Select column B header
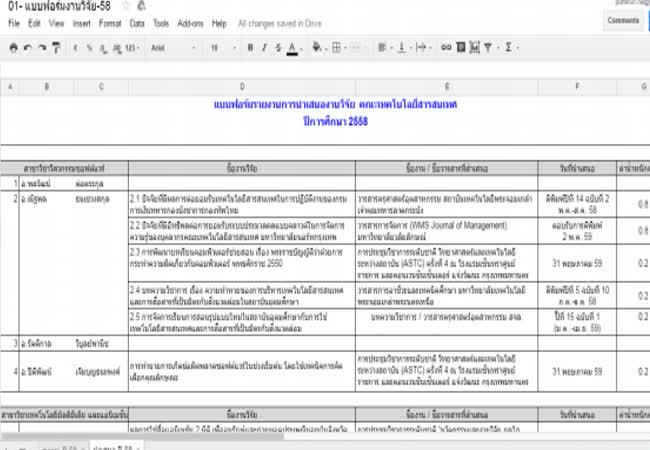This screenshot has height=450, width=650. pyautogui.click(x=46, y=87)
